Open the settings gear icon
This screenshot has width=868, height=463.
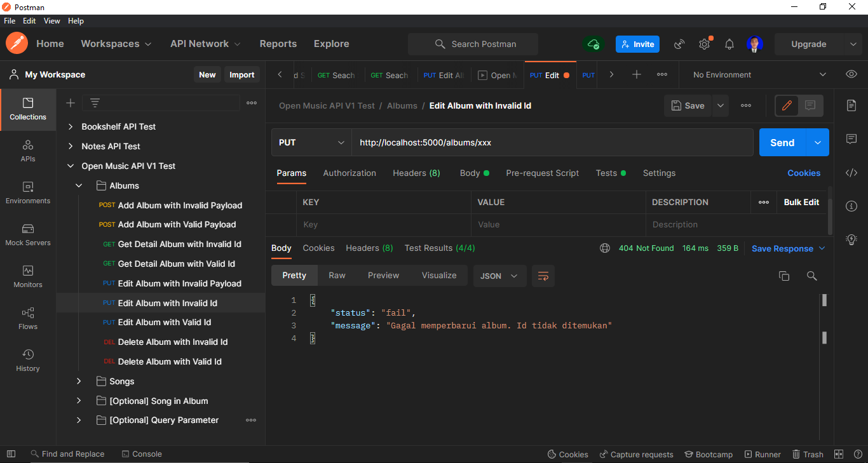tap(704, 44)
